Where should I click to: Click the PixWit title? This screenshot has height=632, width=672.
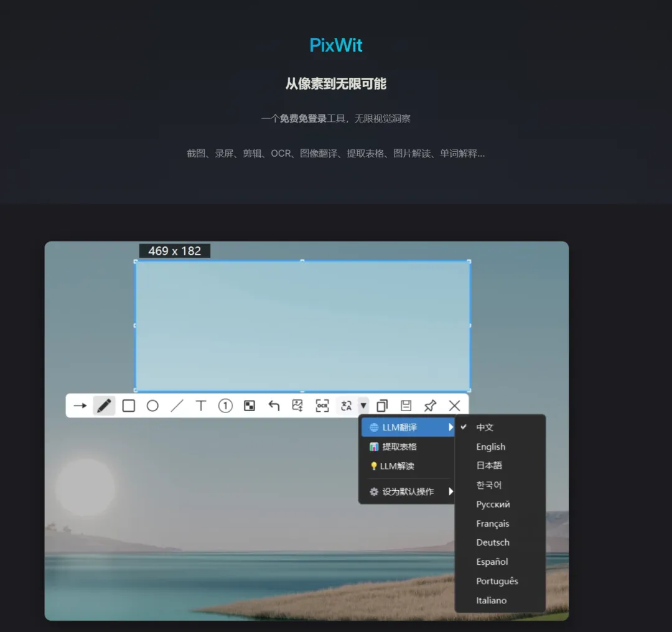(336, 45)
